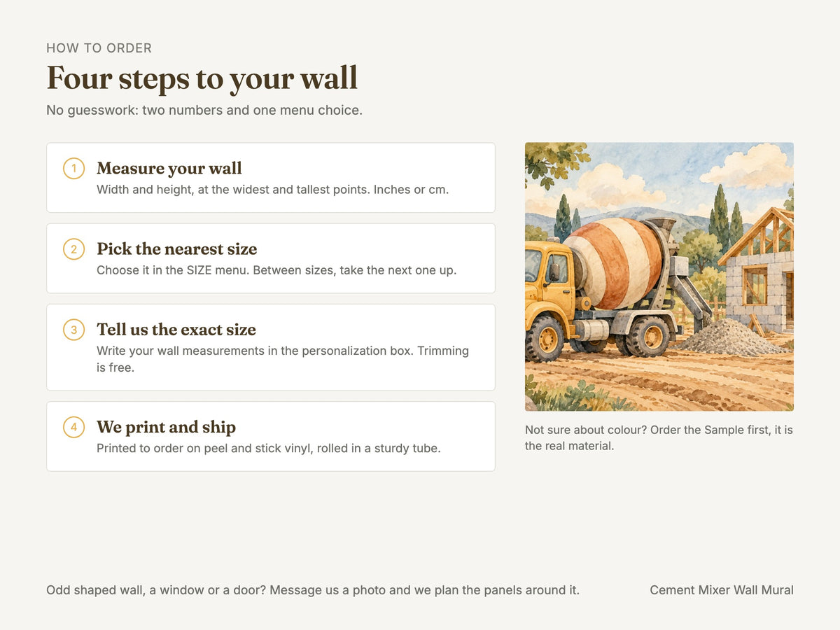Click the 'Tell us the exact size' heading
840x630 pixels.
coord(176,330)
